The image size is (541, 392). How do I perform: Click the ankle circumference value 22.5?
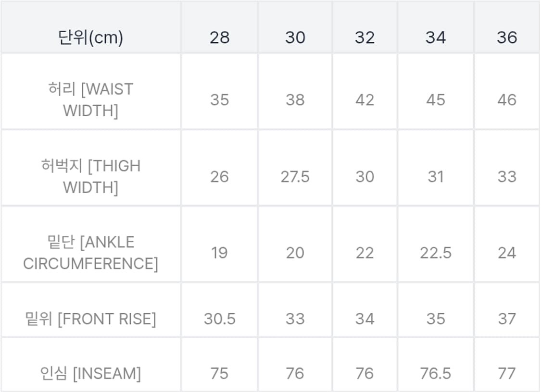coord(435,253)
